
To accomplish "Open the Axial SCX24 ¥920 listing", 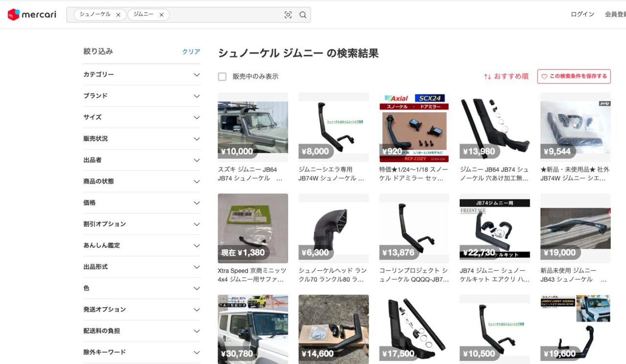I will point(414,127).
